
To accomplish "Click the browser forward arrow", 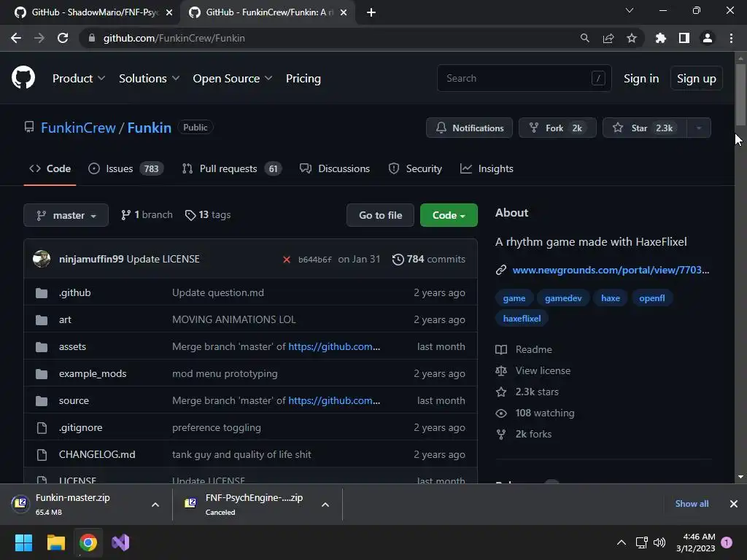I will coord(39,38).
